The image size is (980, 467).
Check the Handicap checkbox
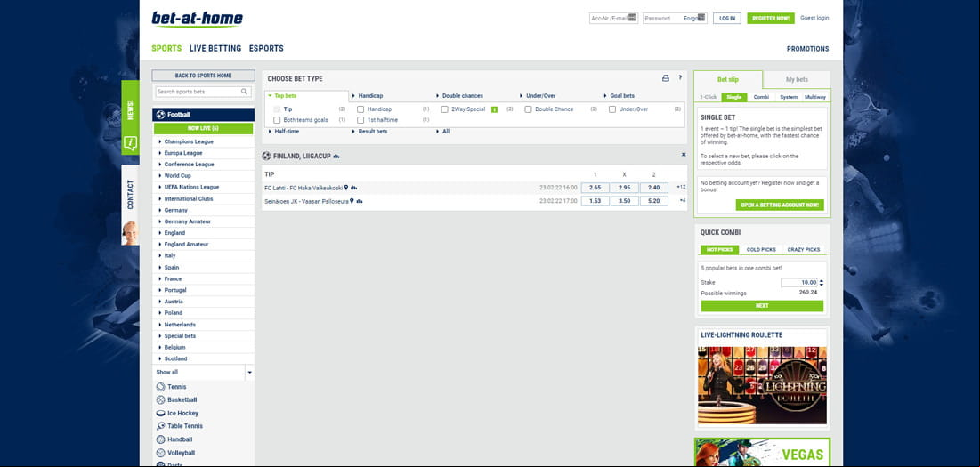[x=360, y=109]
